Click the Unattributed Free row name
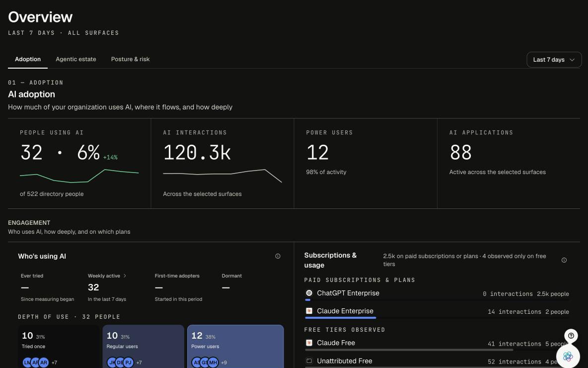This screenshot has width=588, height=368. tap(345, 361)
